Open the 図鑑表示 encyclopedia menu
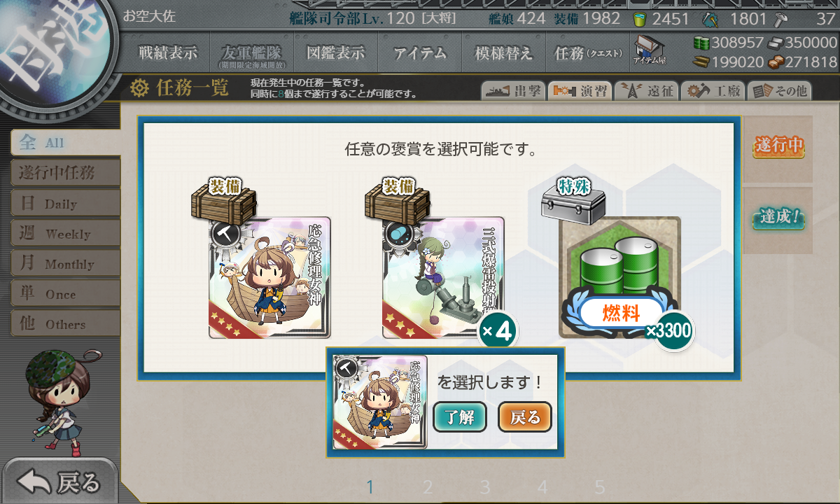The width and height of the screenshot is (840, 504). pyautogui.click(x=336, y=52)
